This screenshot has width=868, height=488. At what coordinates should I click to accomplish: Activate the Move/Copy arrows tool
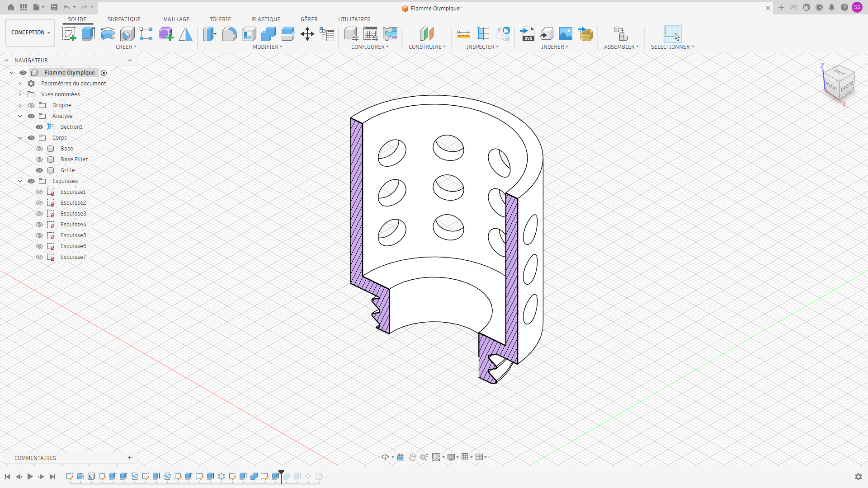[x=307, y=34]
